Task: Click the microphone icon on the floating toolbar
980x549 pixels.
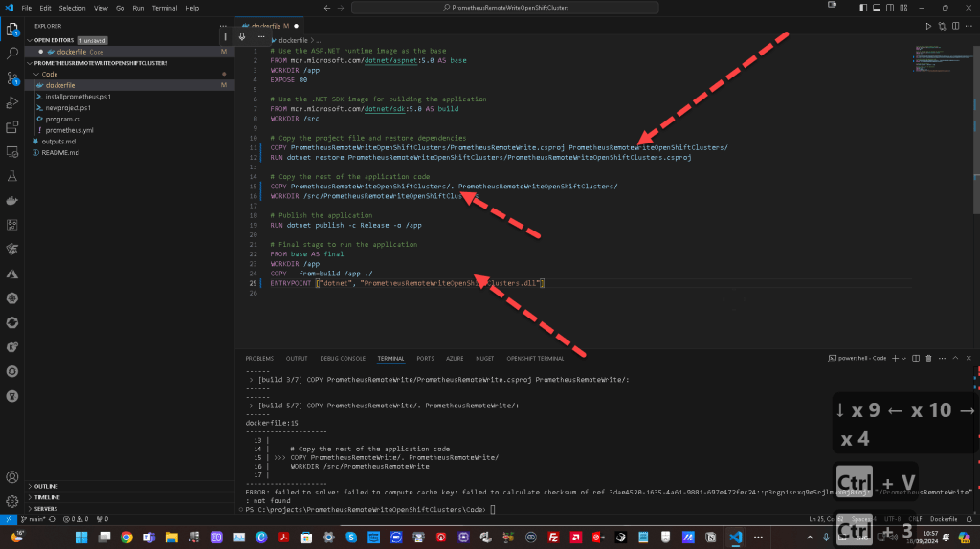Action: coord(242,37)
